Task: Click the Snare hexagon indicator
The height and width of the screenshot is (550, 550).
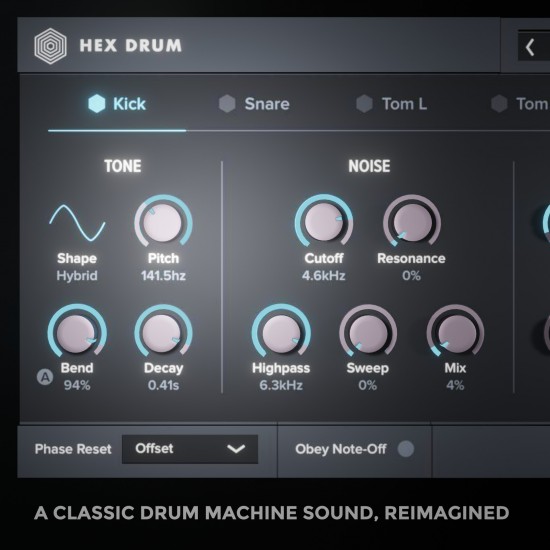Action: (x=227, y=103)
